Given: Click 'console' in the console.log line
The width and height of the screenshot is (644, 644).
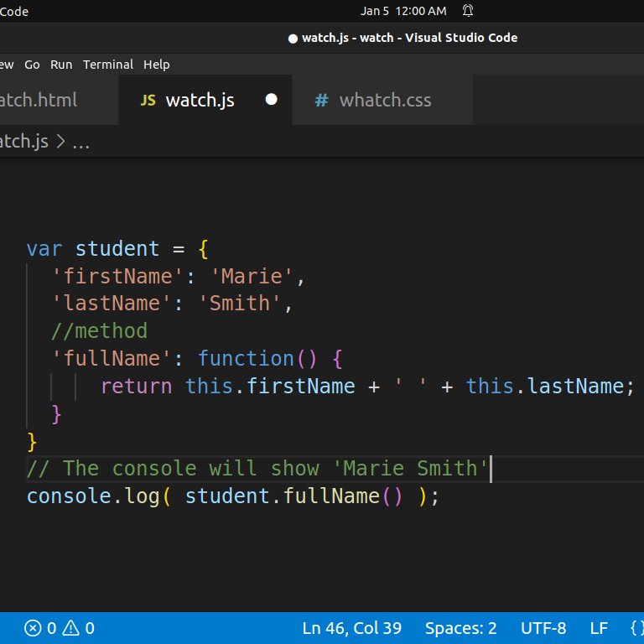Looking at the screenshot, I should pyautogui.click(x=69, y=496).
